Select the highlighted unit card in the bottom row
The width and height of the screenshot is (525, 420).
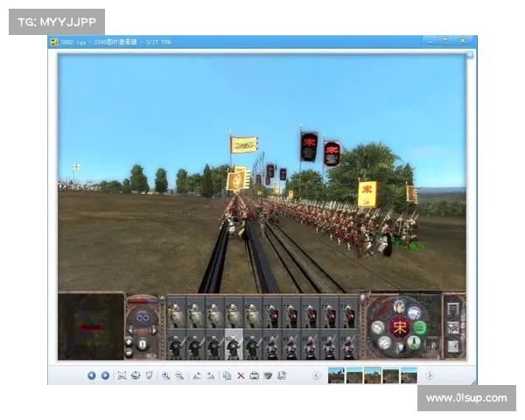[234, 344]
